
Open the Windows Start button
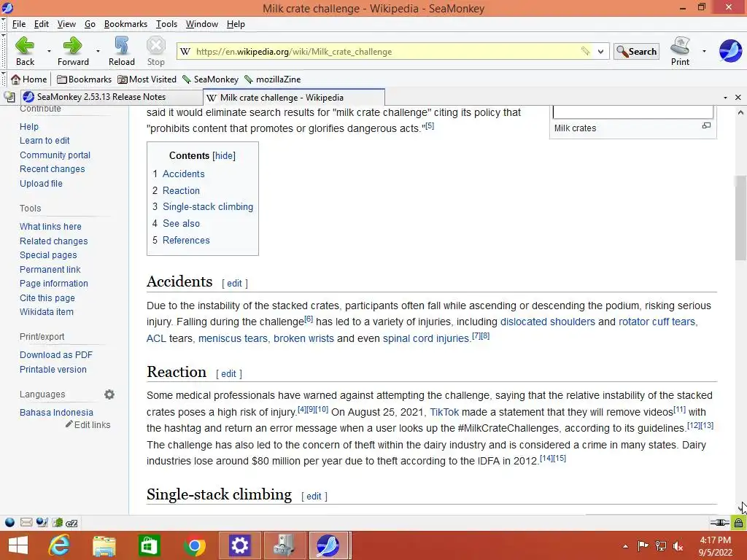[18, 545]
